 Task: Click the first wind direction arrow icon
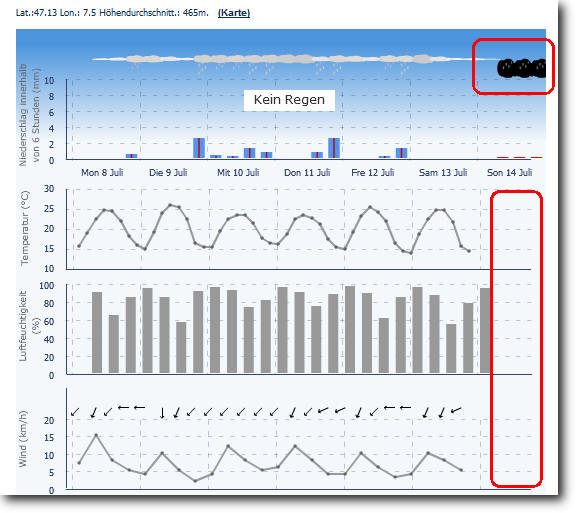click(x=75, y=412)
